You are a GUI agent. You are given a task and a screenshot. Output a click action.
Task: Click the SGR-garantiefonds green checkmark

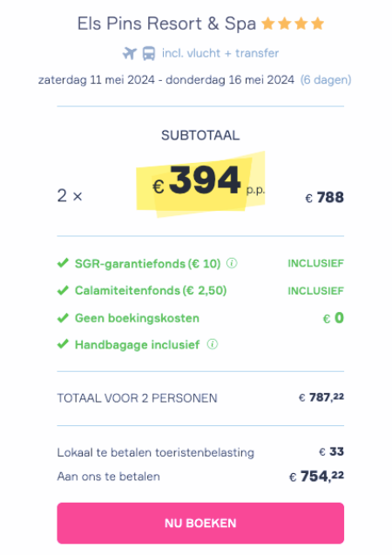pos(63,263)
